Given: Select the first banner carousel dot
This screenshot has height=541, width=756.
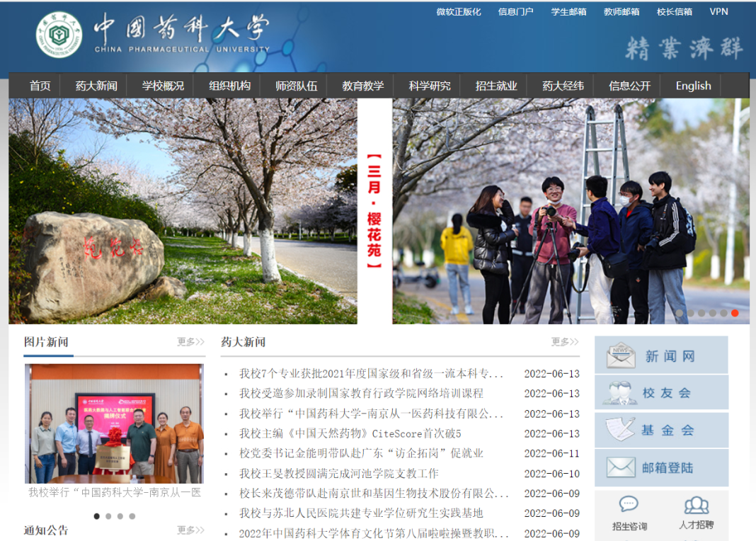Looking at the screenshot, I should 680,313.
